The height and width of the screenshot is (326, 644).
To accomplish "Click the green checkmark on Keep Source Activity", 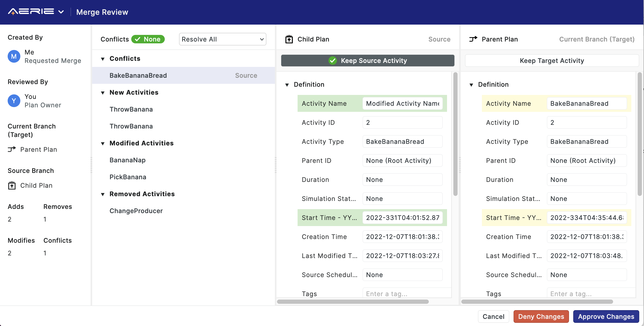I will 332,61.
